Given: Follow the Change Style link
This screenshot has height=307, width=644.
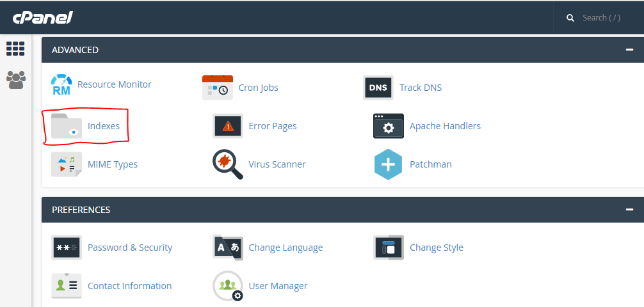Looking at the screenshot, I should [x=436, y=248].
